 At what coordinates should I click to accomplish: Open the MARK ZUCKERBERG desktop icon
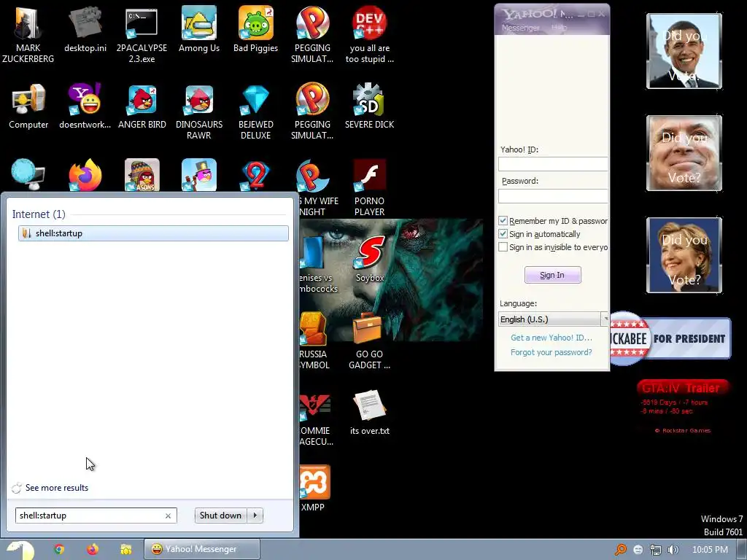(x=28, y=34)
